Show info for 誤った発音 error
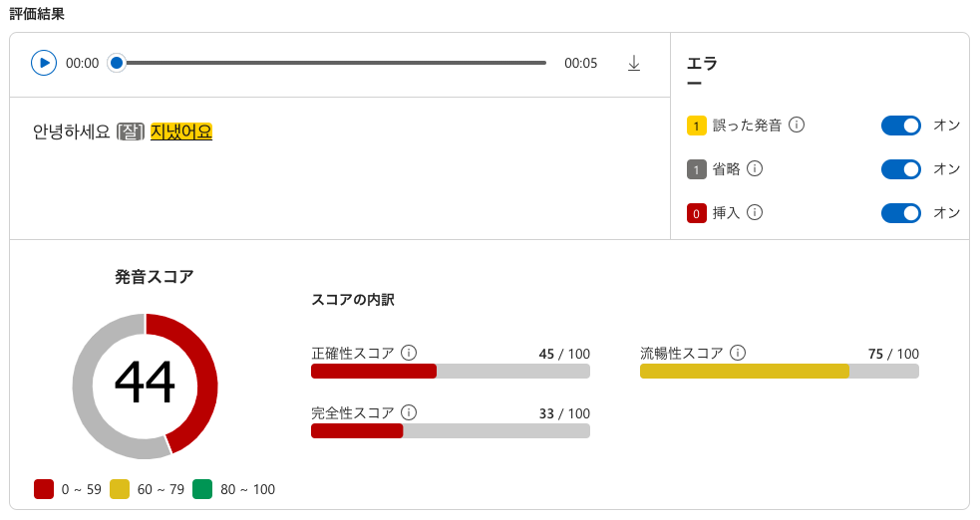This screenshot has height=520, width=980. 797,125
